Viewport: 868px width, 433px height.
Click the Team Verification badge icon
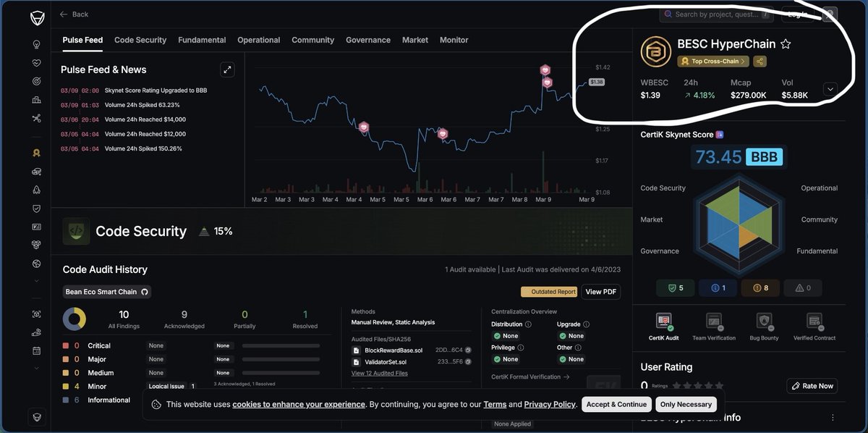tap(714, 321)
